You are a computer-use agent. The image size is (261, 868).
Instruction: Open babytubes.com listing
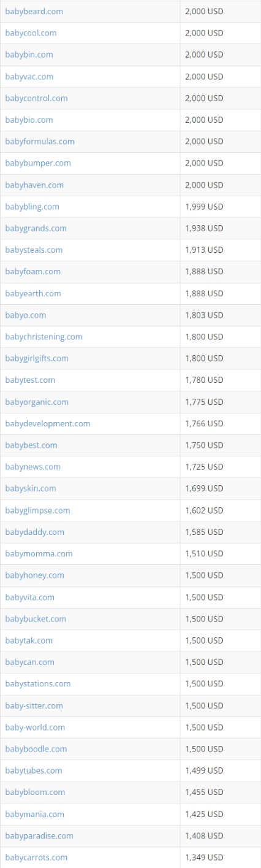[34, 770]
